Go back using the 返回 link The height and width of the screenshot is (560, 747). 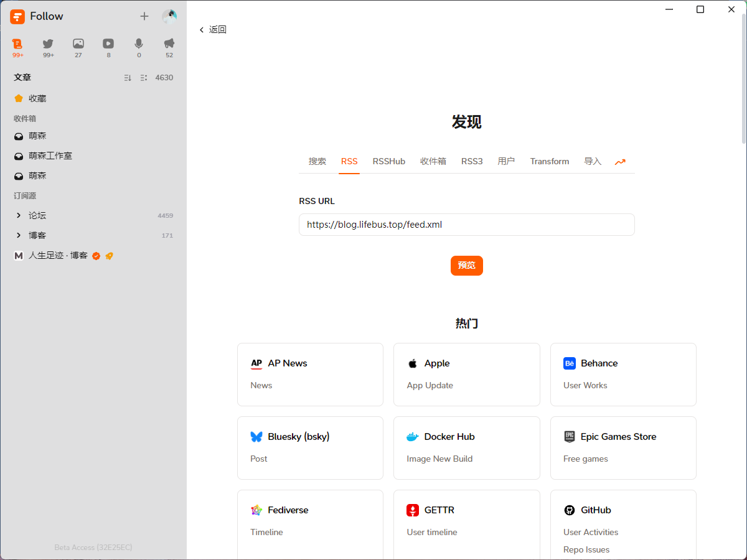pyautogui.click(x=213, y=30)
